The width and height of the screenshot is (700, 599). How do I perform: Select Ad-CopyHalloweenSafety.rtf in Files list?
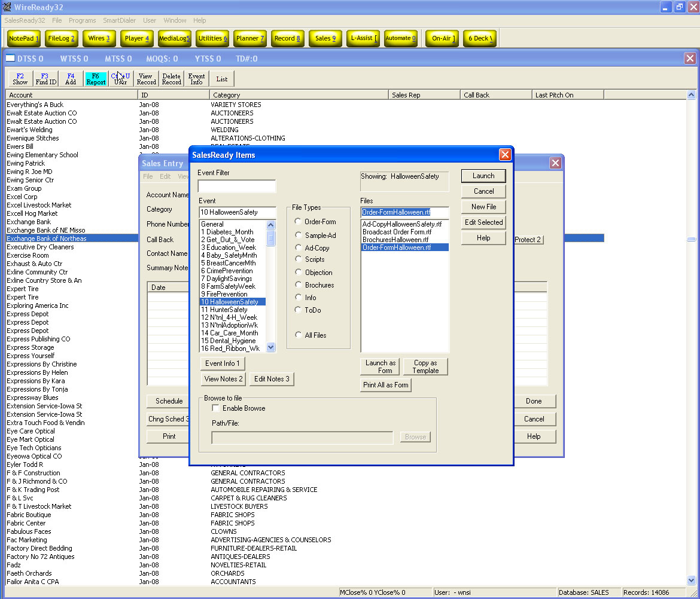tap(404, 224)
